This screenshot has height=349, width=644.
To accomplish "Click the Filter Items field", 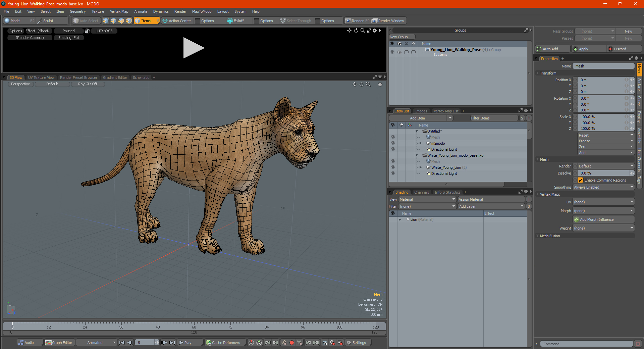I will 494,118.
